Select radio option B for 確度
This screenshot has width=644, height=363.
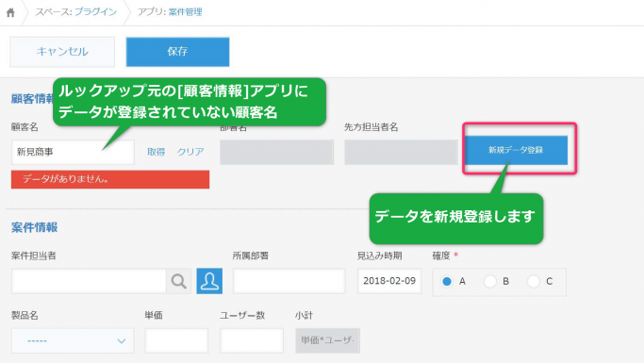(x=490, y=282)
